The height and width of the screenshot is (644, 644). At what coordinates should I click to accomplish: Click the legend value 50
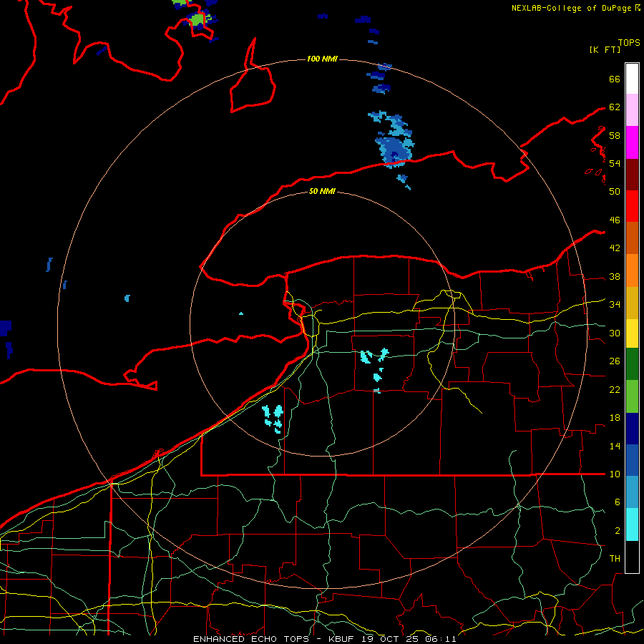(x=615, y=192)
